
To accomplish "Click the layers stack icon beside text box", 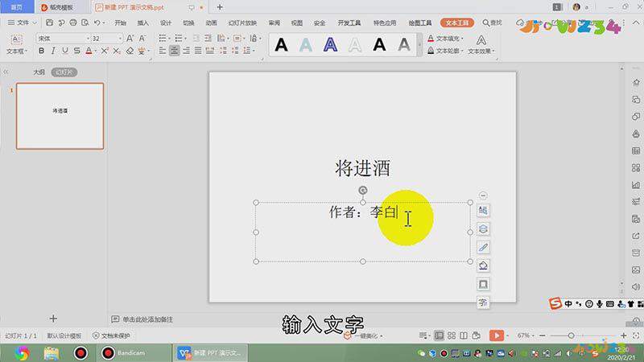I will coord(483,229).
